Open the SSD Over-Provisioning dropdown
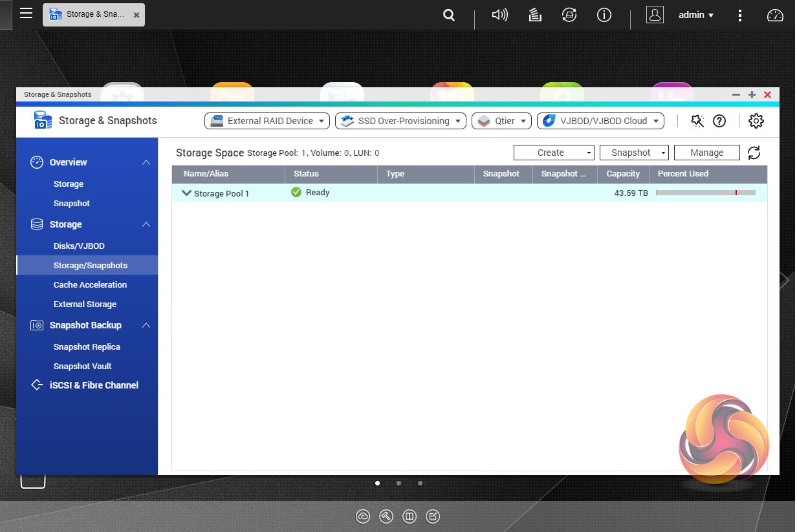The image size is (797, 532). (x=400, y=121)
